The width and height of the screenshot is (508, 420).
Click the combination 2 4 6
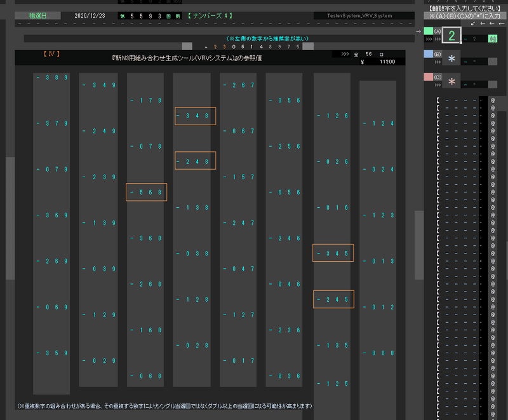(x=284, y=238)
